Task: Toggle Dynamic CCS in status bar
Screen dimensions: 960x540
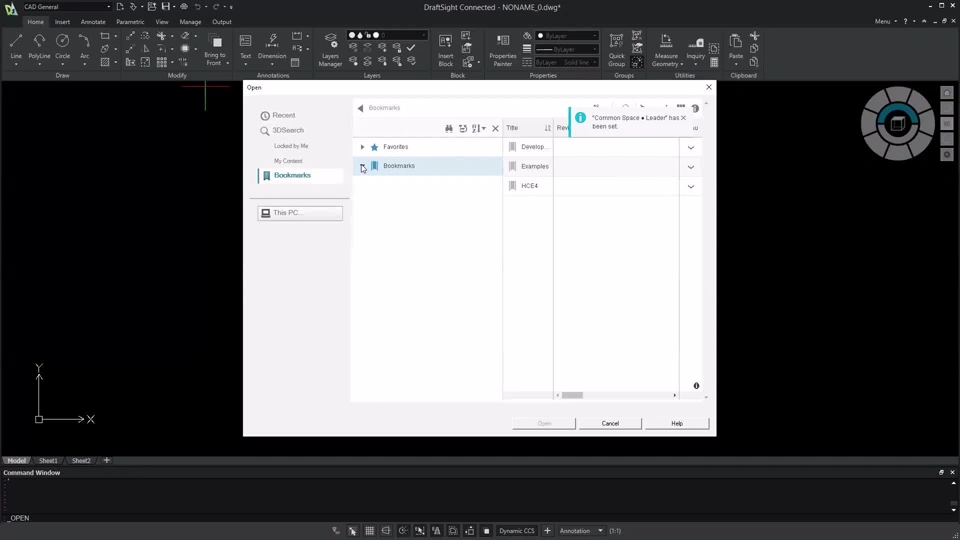Action: [x=516, y=531]
